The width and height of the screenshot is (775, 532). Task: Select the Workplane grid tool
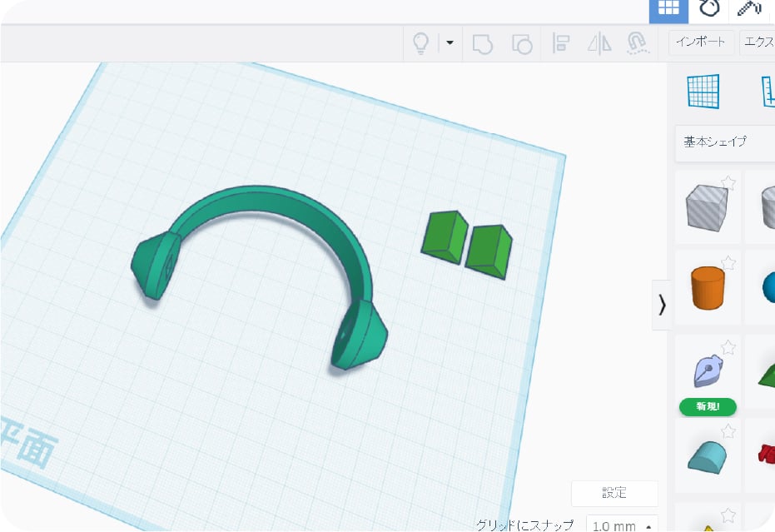click(703, 91)
